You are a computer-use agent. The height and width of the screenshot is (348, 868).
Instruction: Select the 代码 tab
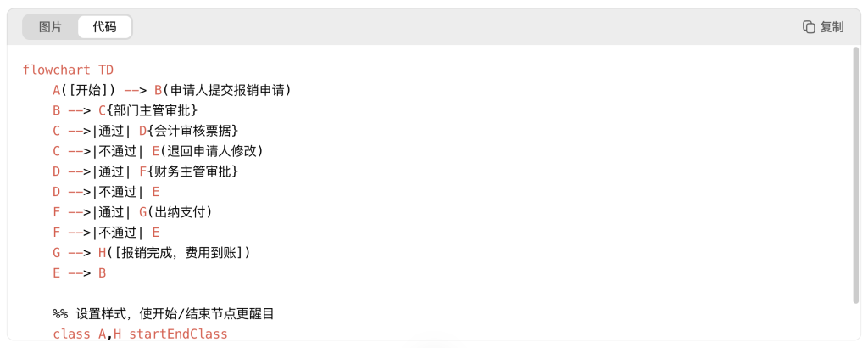point(105,27)
